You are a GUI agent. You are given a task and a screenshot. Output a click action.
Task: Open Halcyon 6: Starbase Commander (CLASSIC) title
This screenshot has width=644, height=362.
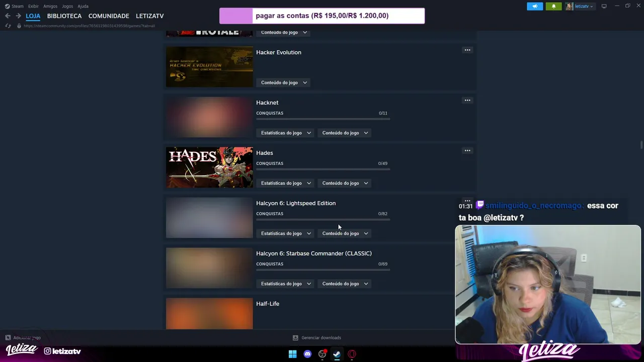tap(314, 253)
